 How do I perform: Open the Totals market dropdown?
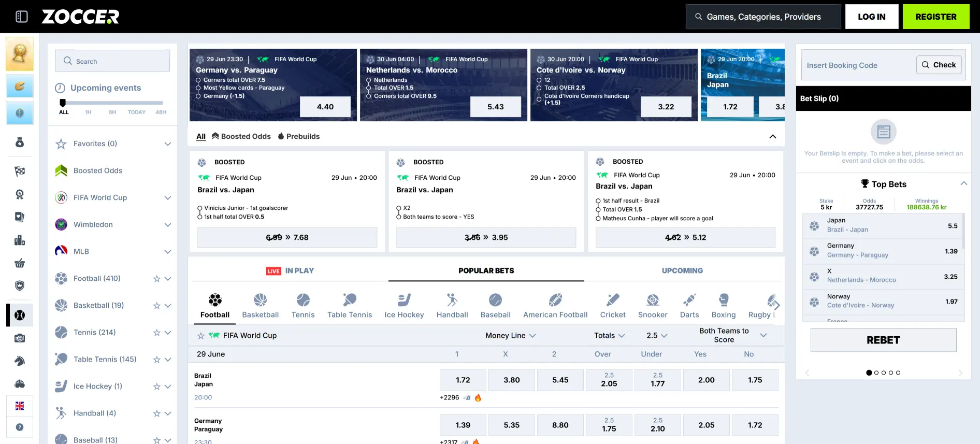610,335
